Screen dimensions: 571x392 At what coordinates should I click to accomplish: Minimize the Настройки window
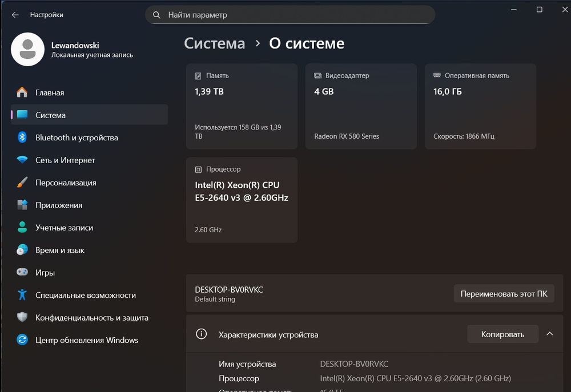pos(513,10)
